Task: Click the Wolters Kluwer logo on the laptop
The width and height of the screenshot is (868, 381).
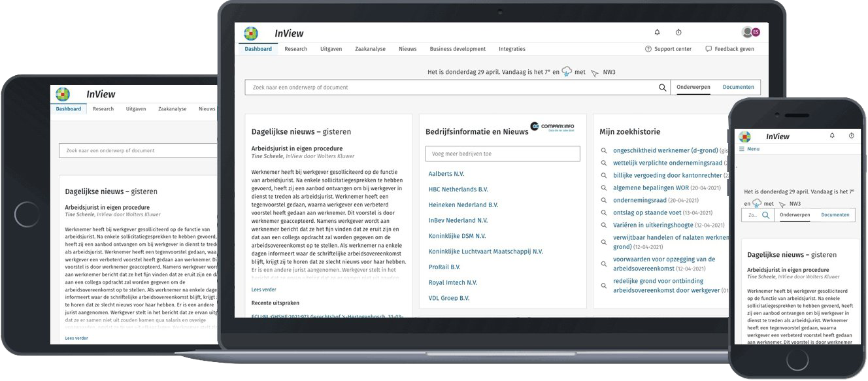Action: [x=251, y=33]
